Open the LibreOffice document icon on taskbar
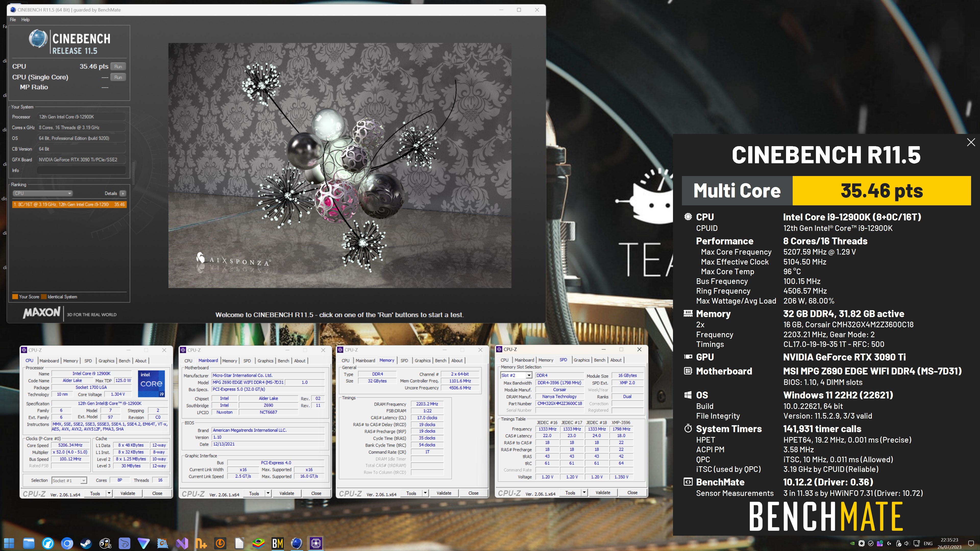The width and height of the screenshot is (980, 551). (239, 543)
